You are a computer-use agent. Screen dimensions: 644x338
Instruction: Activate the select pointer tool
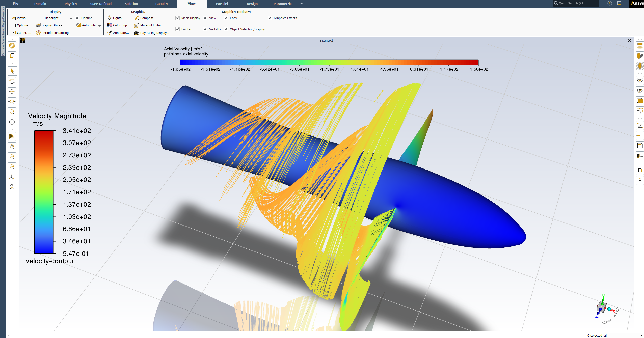[12, 71]
